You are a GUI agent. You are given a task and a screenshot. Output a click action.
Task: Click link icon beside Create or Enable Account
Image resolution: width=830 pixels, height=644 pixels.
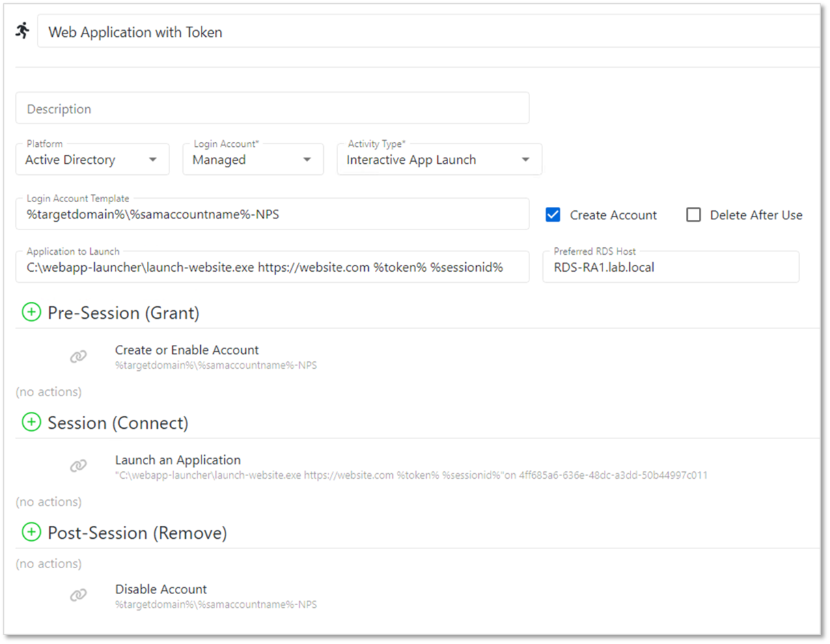[79, 356]
